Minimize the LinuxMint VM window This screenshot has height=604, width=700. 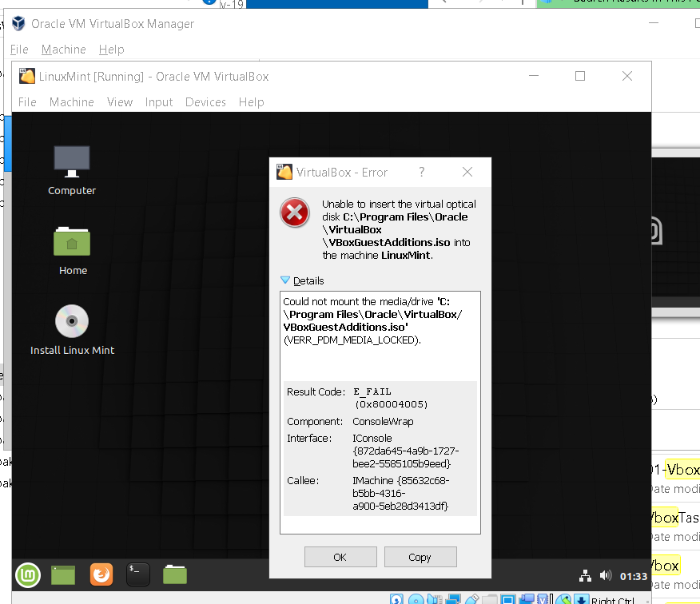coord(534,76)
